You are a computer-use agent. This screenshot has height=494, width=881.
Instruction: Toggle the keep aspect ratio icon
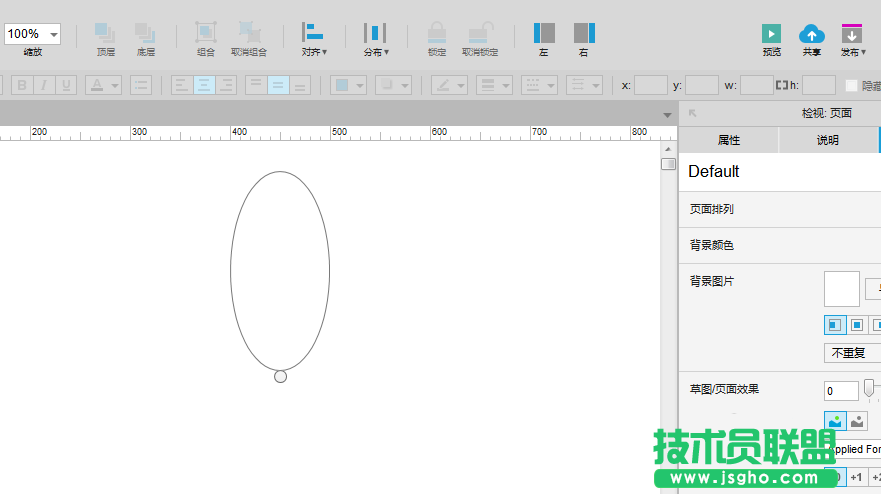click(782, 85)
